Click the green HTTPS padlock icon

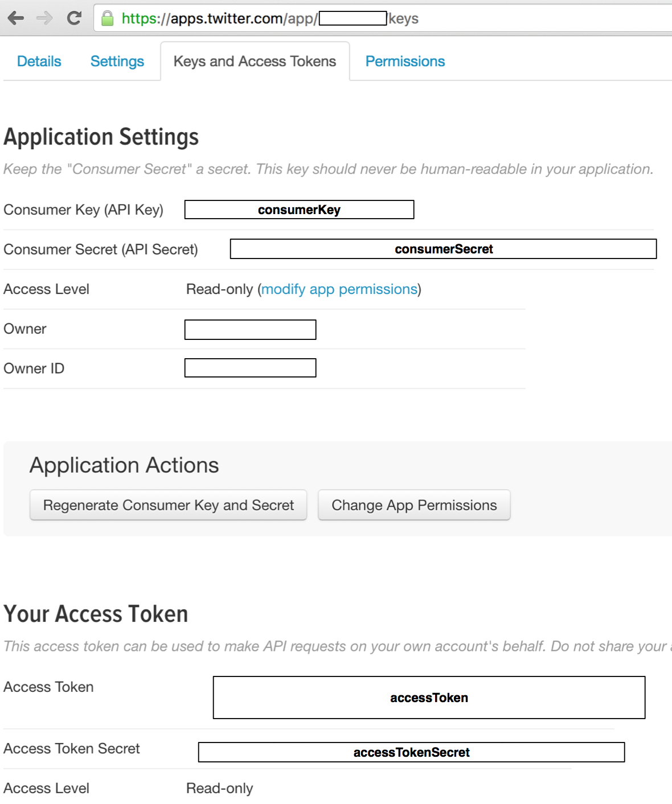tap(107, 18)
